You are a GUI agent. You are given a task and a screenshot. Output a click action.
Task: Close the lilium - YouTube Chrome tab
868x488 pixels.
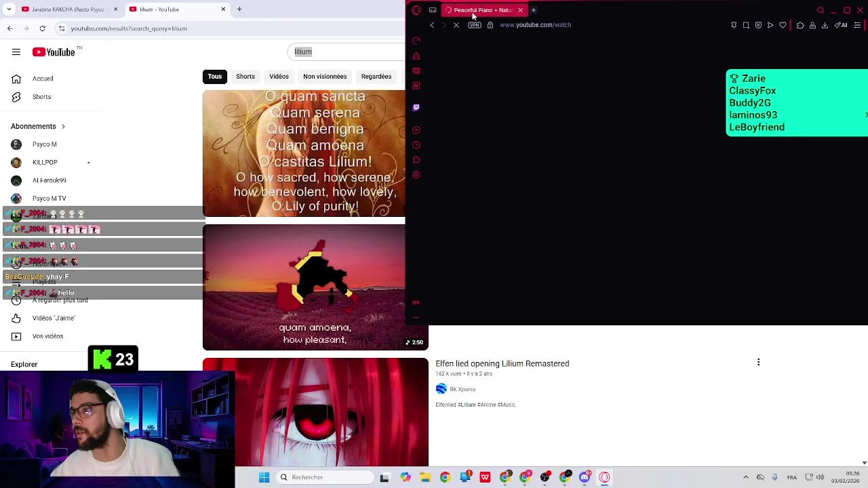click(x=223, y=9)
